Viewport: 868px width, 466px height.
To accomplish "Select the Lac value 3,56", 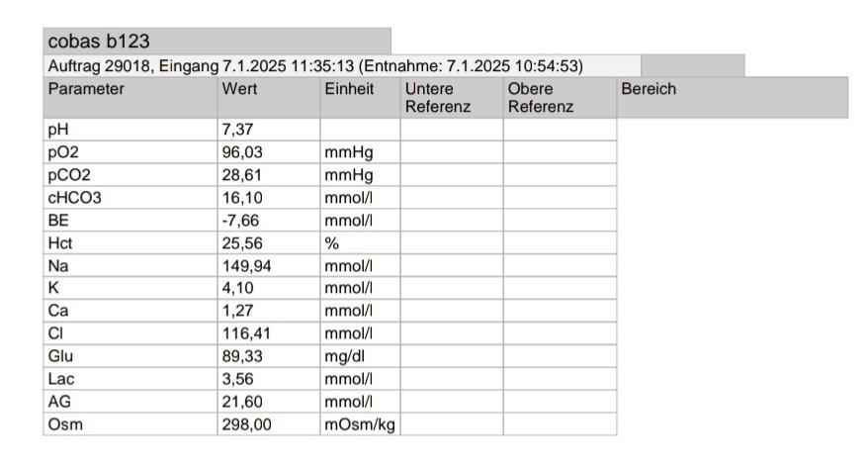I will point(269,379).
